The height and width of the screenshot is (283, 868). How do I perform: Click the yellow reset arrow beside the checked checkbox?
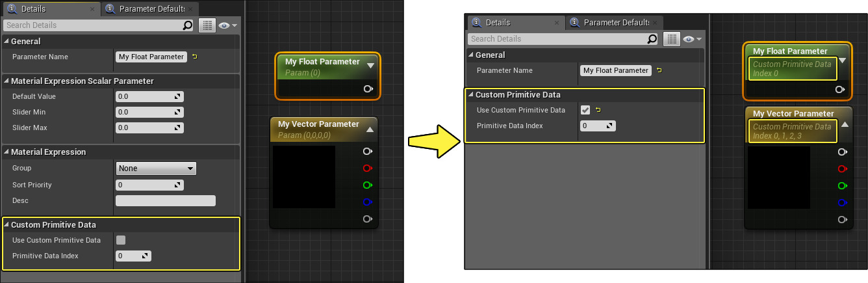click(598, 110)
